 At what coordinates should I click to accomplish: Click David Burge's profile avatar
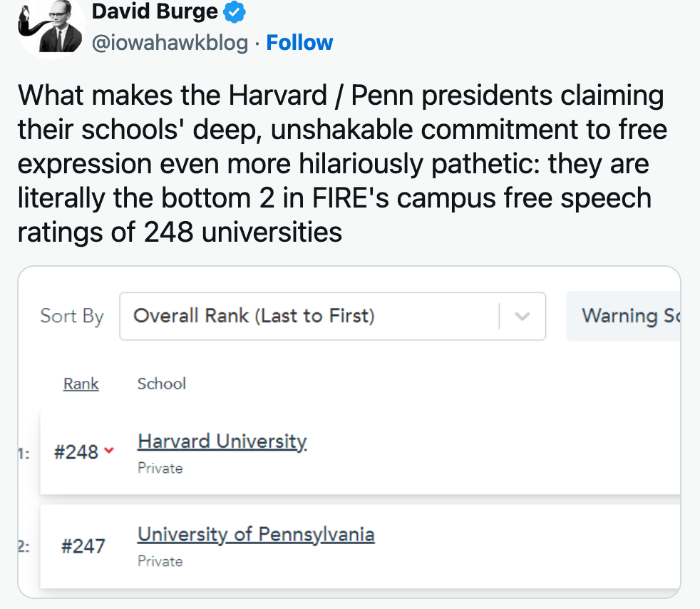pyautogui.click(x=51, y=26)
